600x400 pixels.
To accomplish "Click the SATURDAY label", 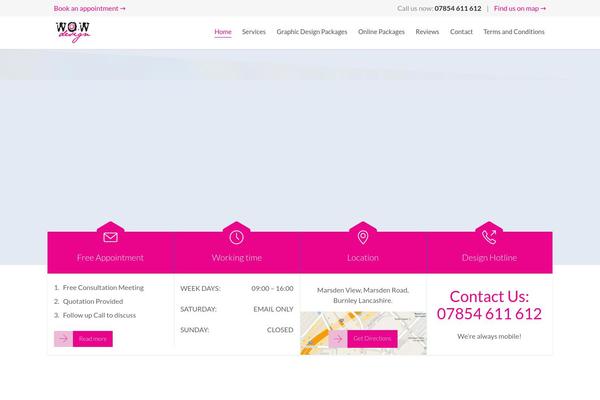I will (x=198, y=309).
